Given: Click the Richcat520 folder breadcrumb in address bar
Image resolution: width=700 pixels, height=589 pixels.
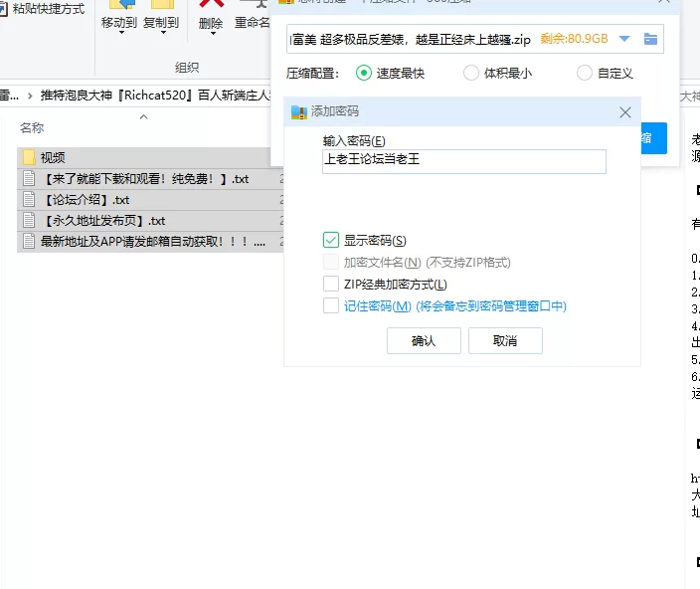Looking at the screenshot, I should pos(155,96).
